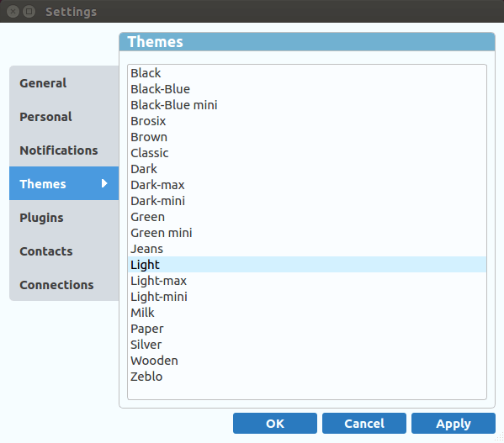Pick the Jeans theme

coord(307,249)
